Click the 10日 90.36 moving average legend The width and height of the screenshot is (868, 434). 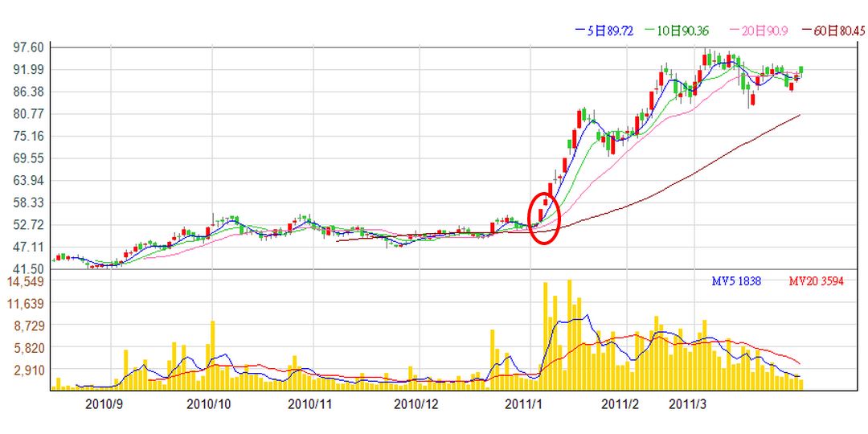[x=677, y=31]
